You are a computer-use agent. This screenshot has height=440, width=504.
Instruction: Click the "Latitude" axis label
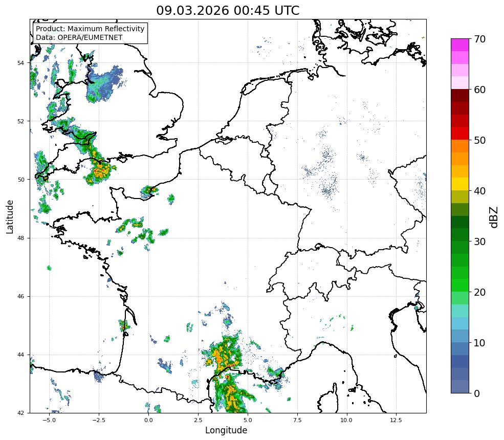pyautogui.click(x=10, y=216)
